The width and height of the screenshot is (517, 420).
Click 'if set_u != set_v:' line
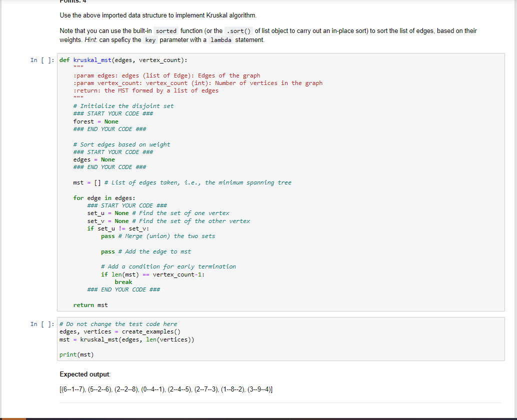[118, 228]
